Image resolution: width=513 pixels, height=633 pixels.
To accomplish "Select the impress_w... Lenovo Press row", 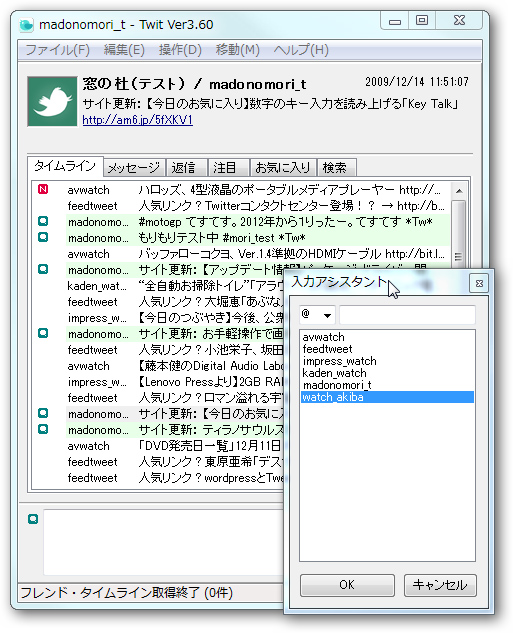I will point(159,381).
